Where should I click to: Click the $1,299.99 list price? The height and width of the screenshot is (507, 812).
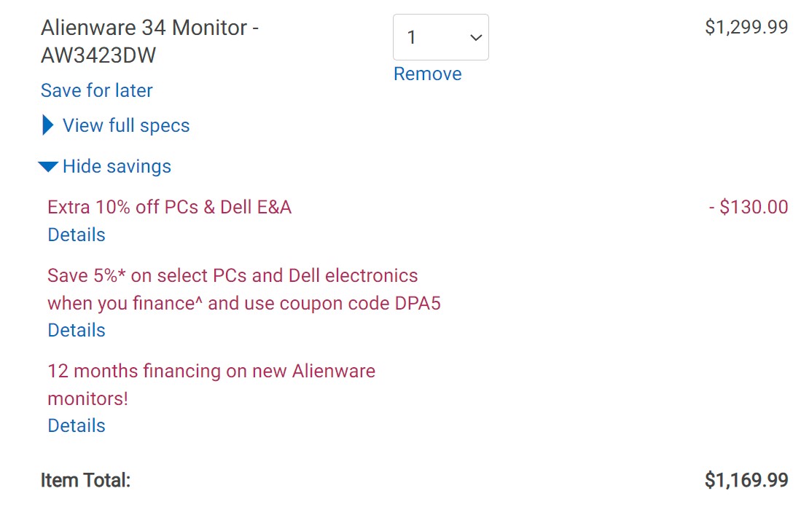(746, 28)
